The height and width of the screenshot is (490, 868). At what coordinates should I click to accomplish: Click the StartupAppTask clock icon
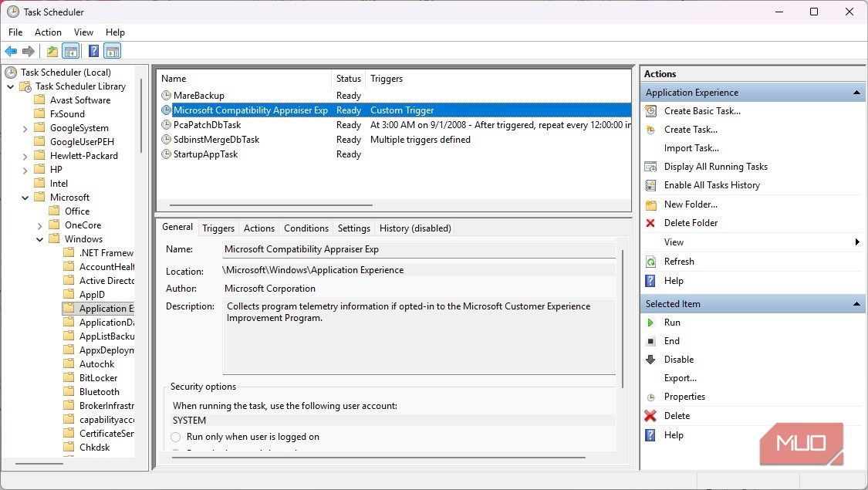coord(166,154)
